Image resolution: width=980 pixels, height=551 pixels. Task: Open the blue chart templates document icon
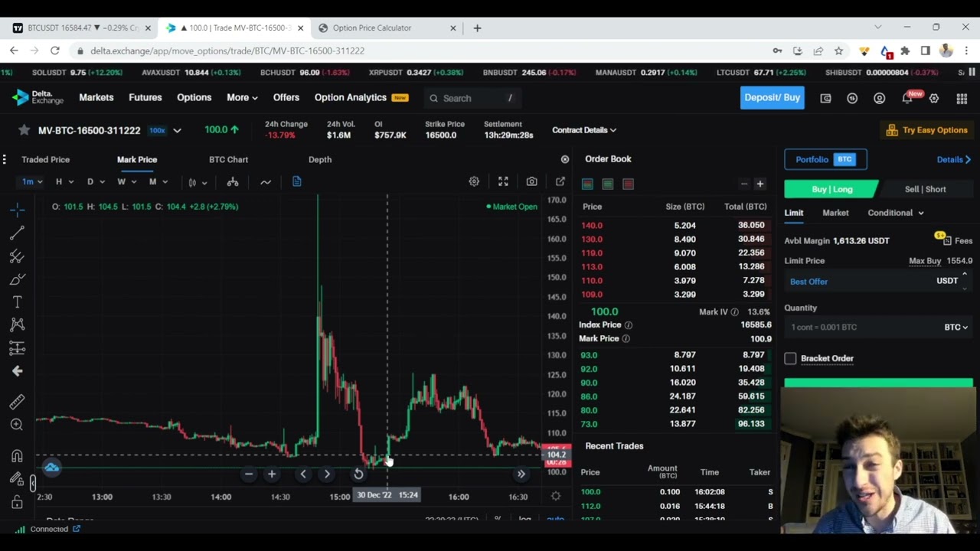(297, 181)
